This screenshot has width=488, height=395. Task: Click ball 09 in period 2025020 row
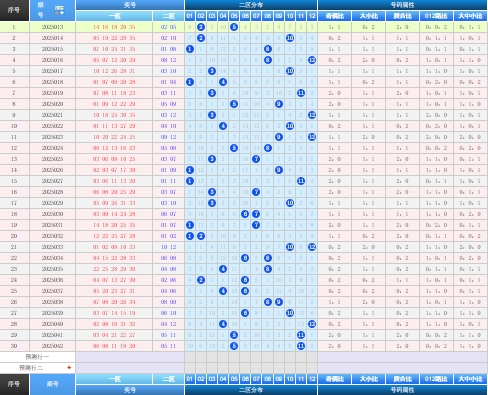(279, 104)
